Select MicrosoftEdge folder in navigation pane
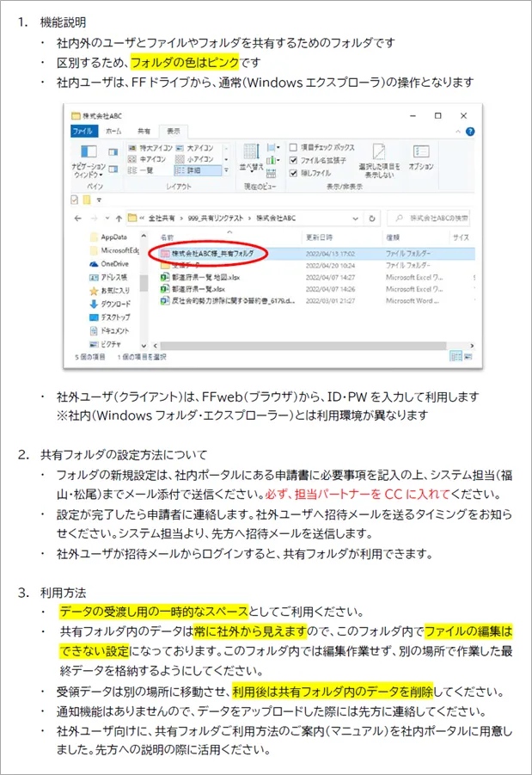This screenshot has height=775, width=532. 114,250
